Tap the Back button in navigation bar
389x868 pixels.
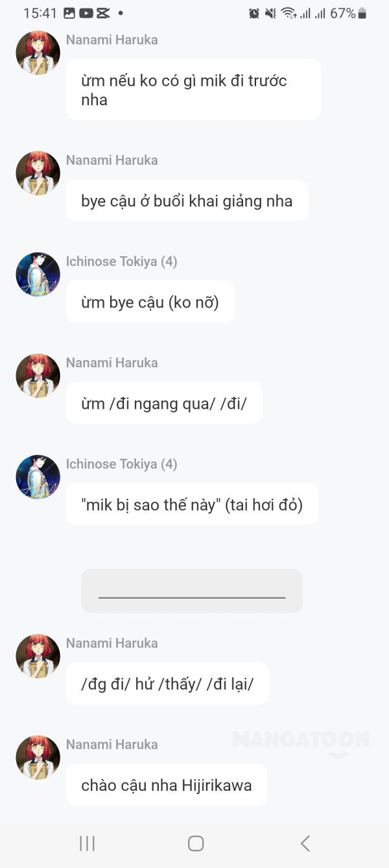pos(305,843)
